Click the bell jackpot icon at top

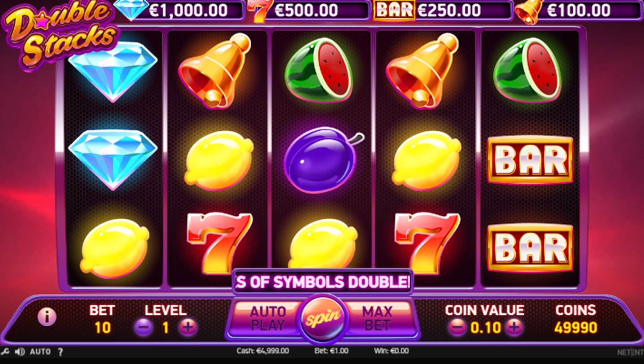[529, 11]
